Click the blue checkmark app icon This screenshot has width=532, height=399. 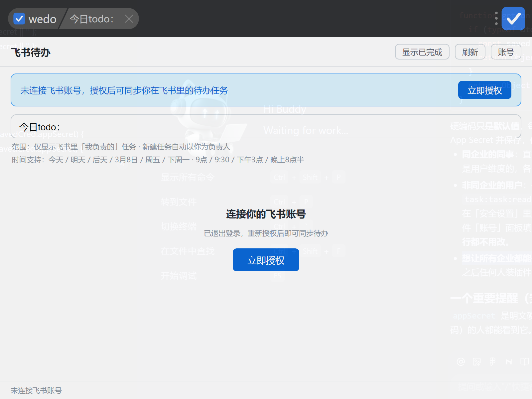(x=513, y=19)
